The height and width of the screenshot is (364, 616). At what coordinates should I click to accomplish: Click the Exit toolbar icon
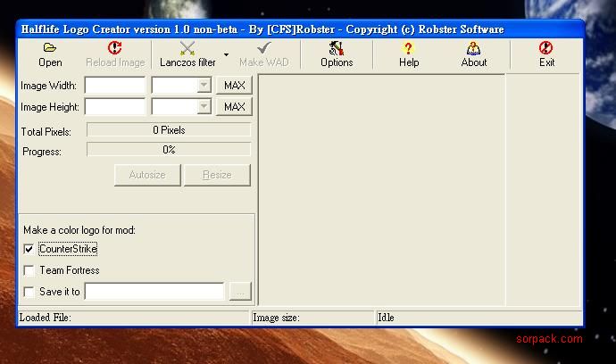point(546,48)
